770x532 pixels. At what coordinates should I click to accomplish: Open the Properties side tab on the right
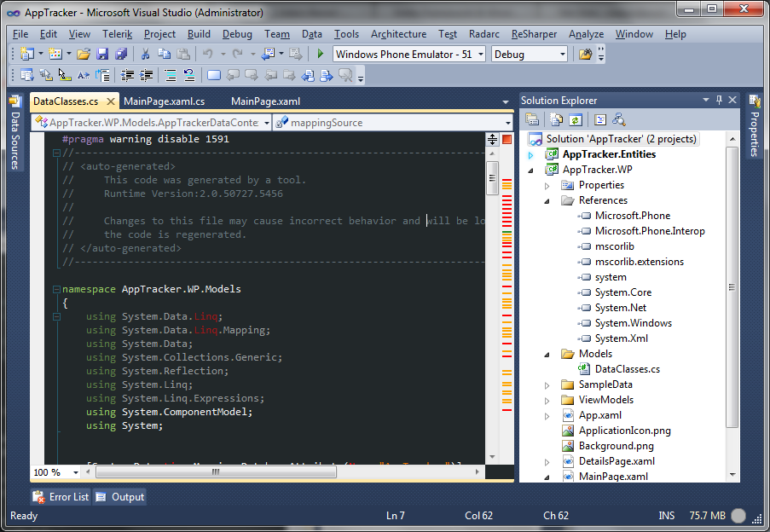click(x=755, y=126)
